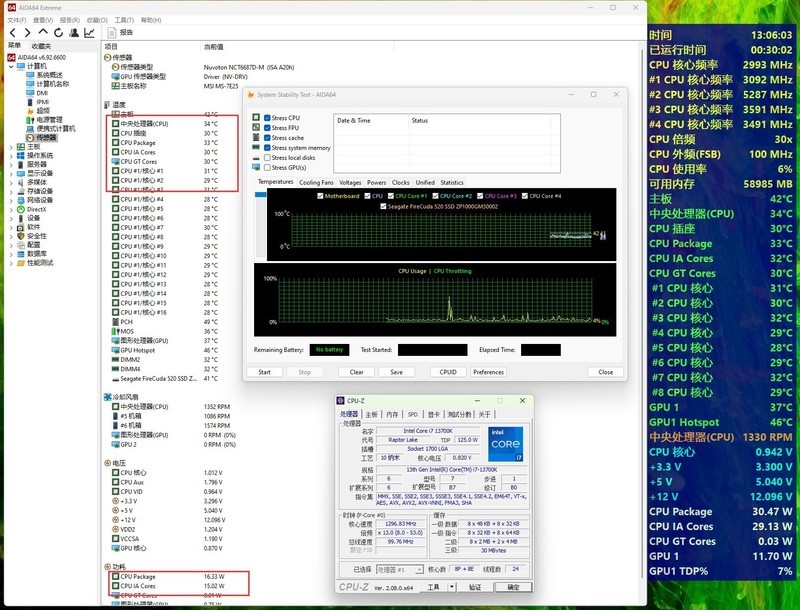The image size is (800, 610).
Task: Click the Back arrow in AIDA64 toolbar
Action: click(12, 33)
